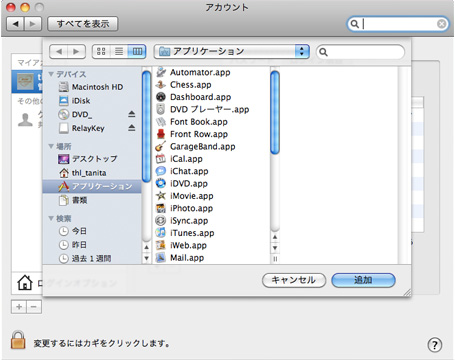Select iSync.app icon

coord(161,220)
